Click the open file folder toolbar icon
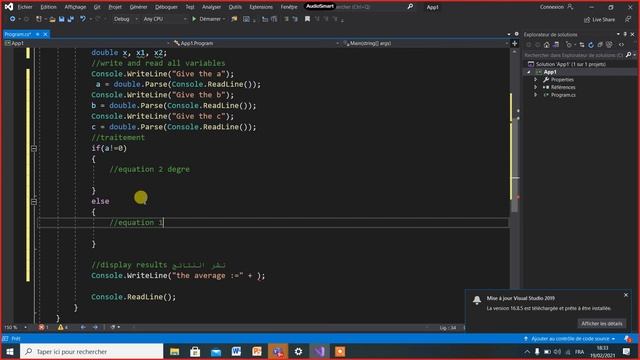This screenshot has height=360, width=640. (52, 19)
